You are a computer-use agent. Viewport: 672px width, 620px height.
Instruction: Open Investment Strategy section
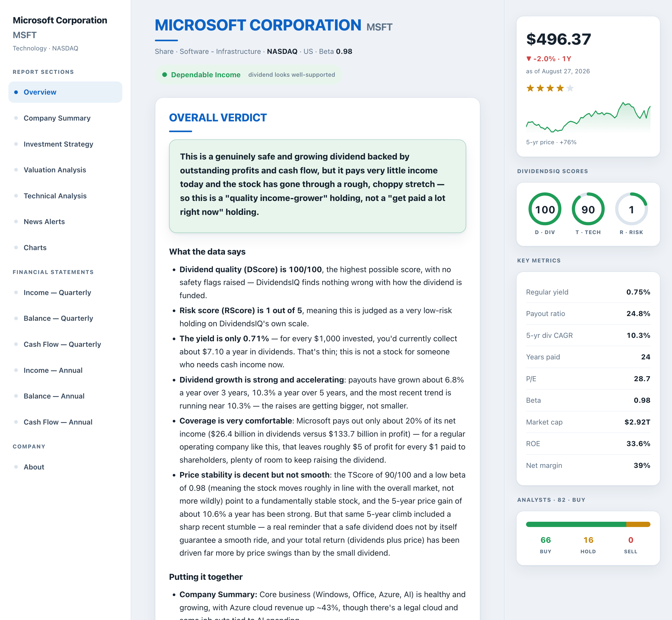(x=65, y=144)
